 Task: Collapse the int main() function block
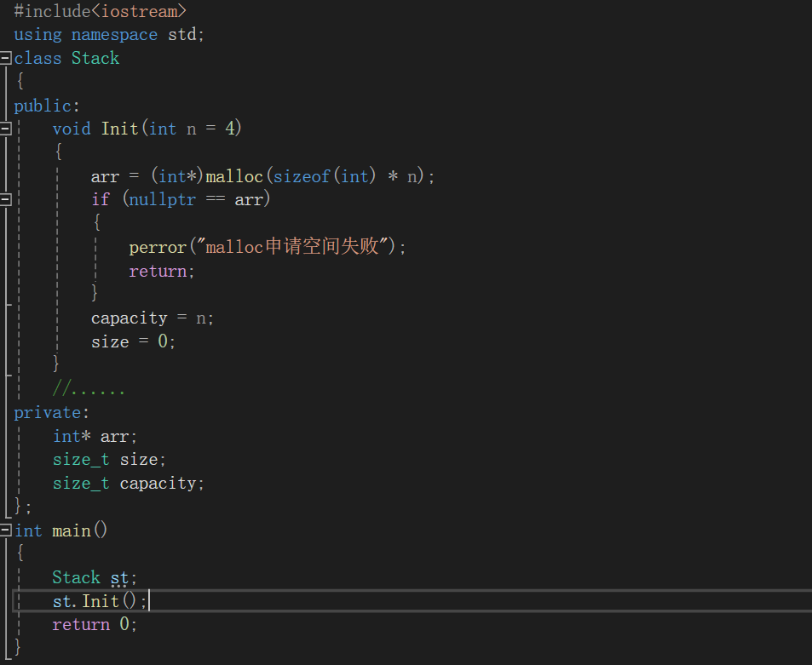tap(6, 530)
